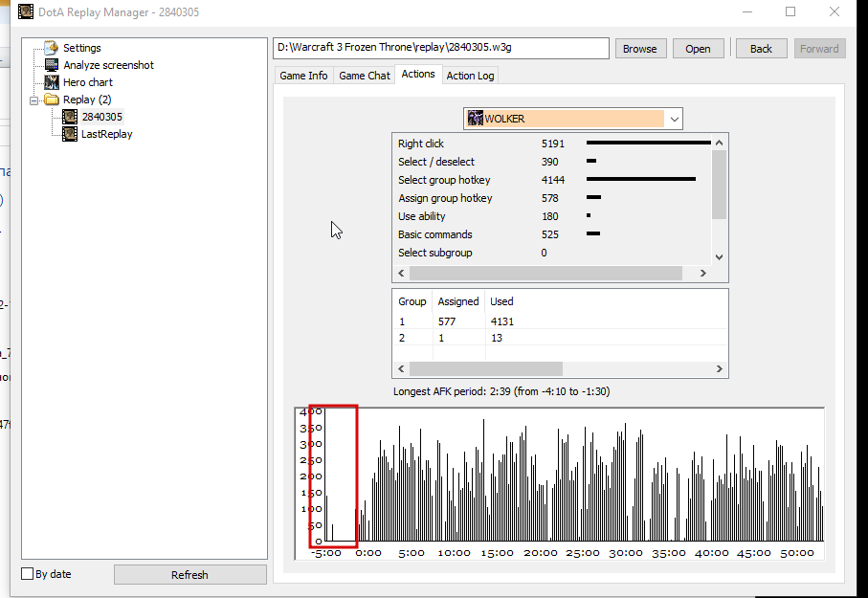This screenshot has width=868, height=598.
Task: Click the Analyze screenshot monitor icon
Action: 52,65
